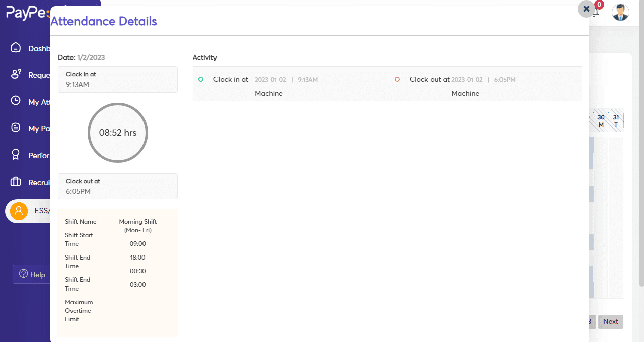Click the Maximum Overtime Limit label

click(79, 311)
